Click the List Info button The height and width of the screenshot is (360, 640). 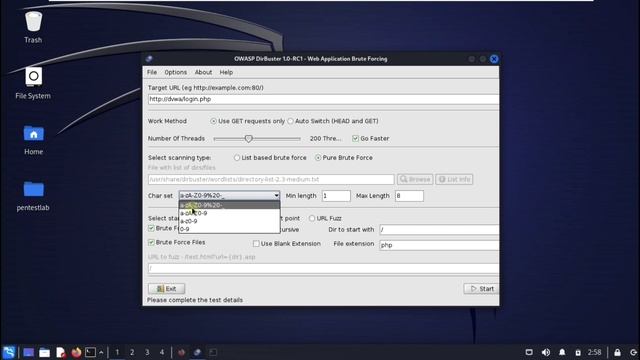[x=454, y=179]
